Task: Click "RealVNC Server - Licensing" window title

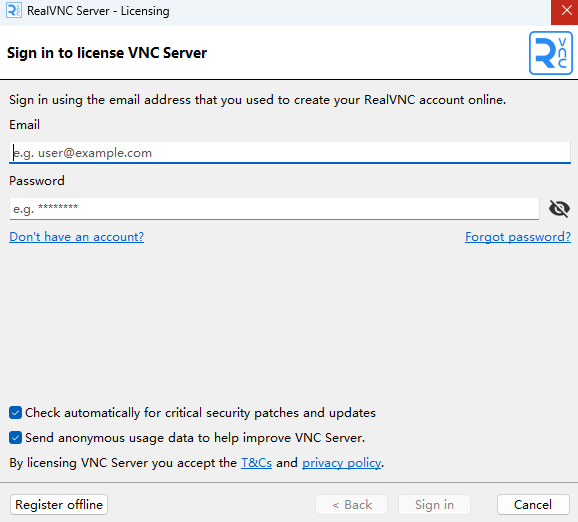Action: tap(98, 11)
